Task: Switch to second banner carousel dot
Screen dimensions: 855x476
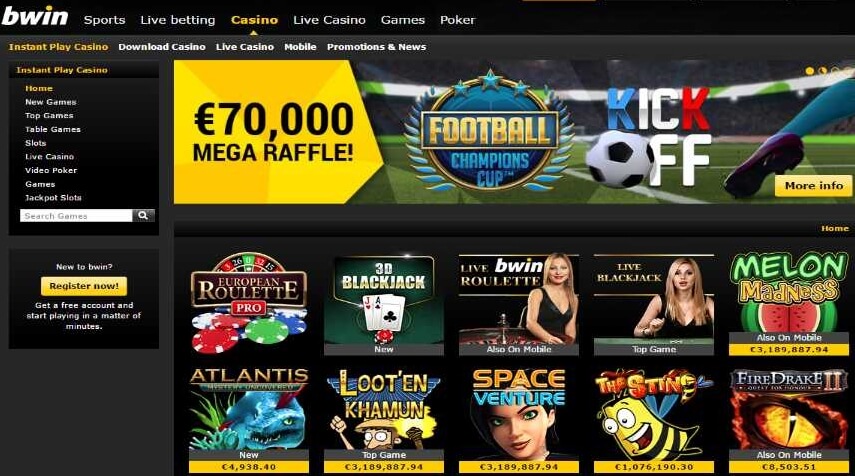Action: click(x=822, y=71)
